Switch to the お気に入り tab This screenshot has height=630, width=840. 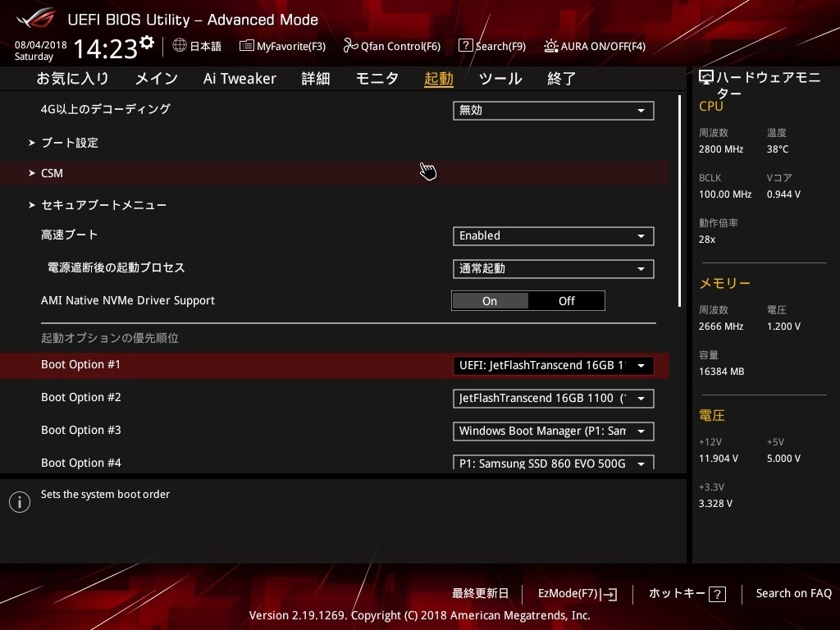click(73, 79)
